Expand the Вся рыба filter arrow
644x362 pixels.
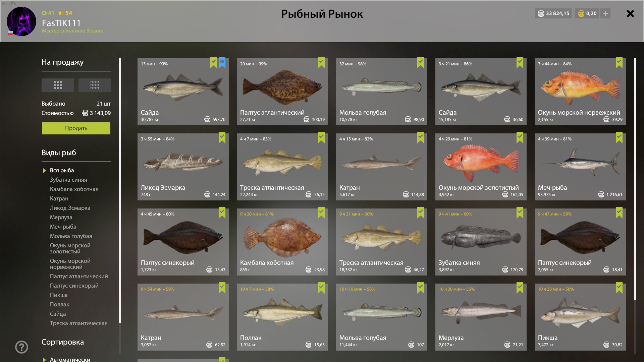coord(45,171)
